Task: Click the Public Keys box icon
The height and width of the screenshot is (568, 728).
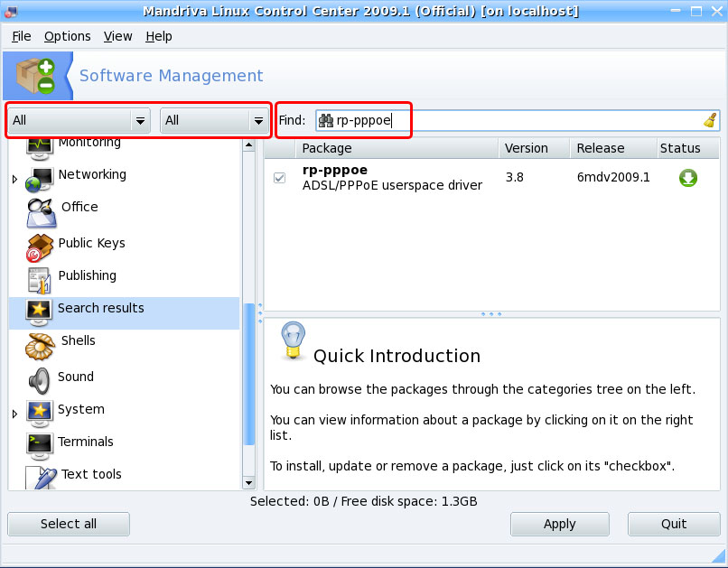Action: [x=40, y=248]
